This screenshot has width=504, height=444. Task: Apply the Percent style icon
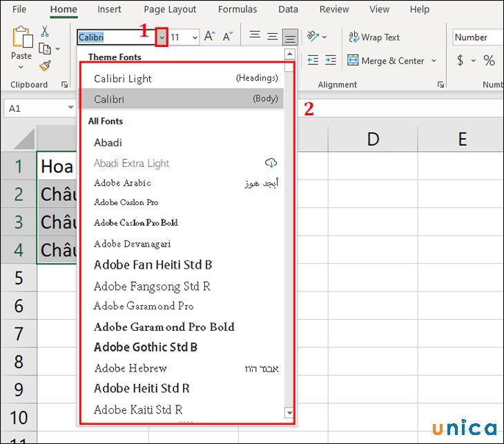click(489, 61)
